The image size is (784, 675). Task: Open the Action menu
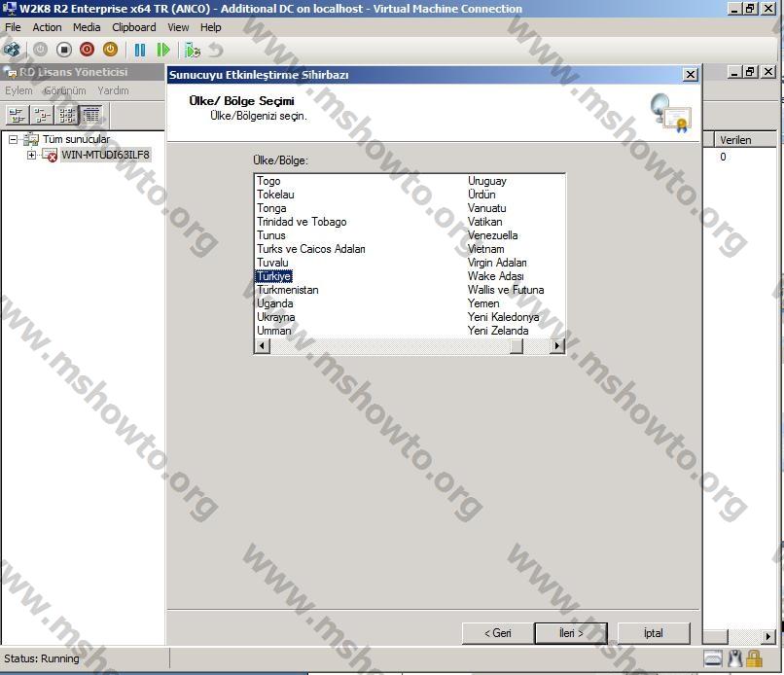[x=47, y=27]
